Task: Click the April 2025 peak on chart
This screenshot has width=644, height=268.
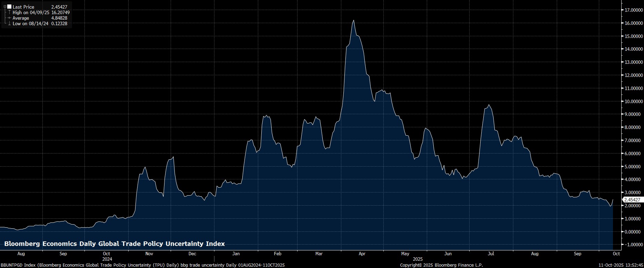Action: 353,21
